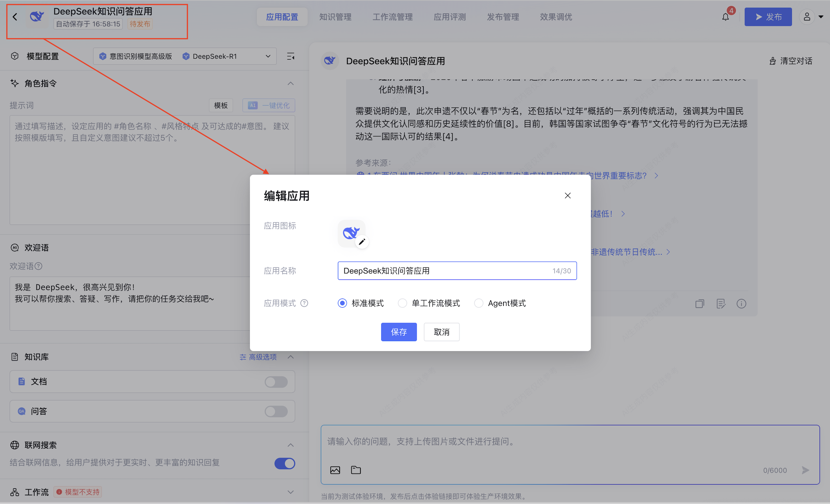Turn off the 联网搜索 switch
The width and height of the screenshot is (830, 504).
(285, 463)
